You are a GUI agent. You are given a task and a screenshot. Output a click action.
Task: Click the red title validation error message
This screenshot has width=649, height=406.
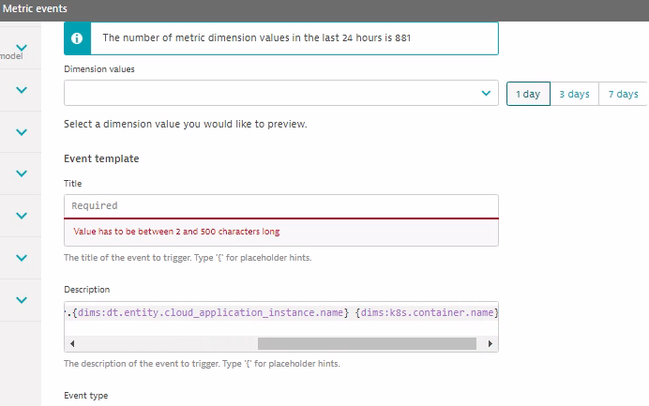177,232
